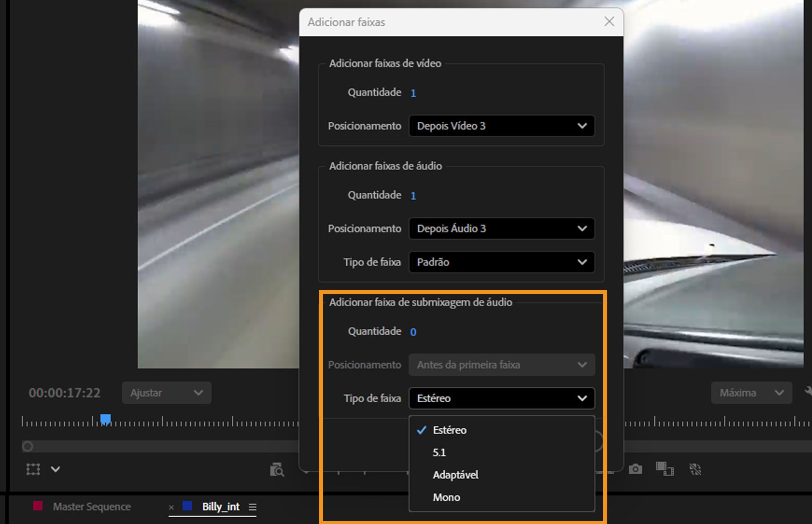Open the Depois Áudio 3 dropdown

pyautogui.click(x=501, y=229)
